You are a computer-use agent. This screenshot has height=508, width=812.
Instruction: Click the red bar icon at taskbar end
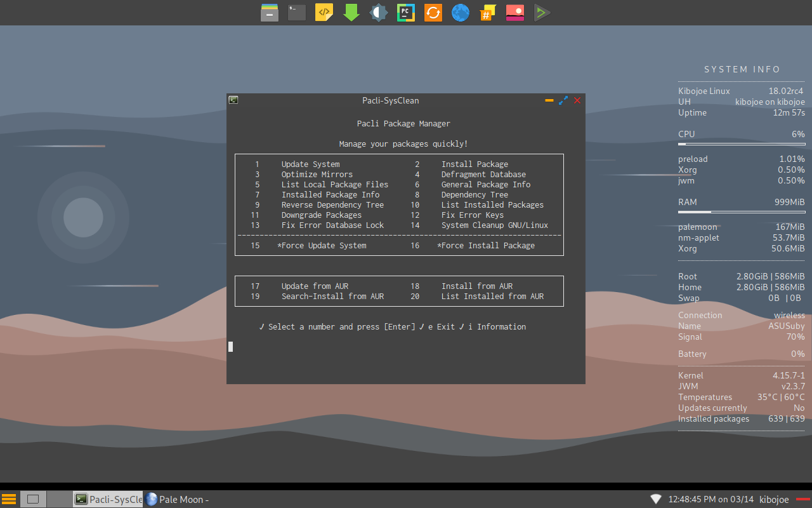pos(803,498)
